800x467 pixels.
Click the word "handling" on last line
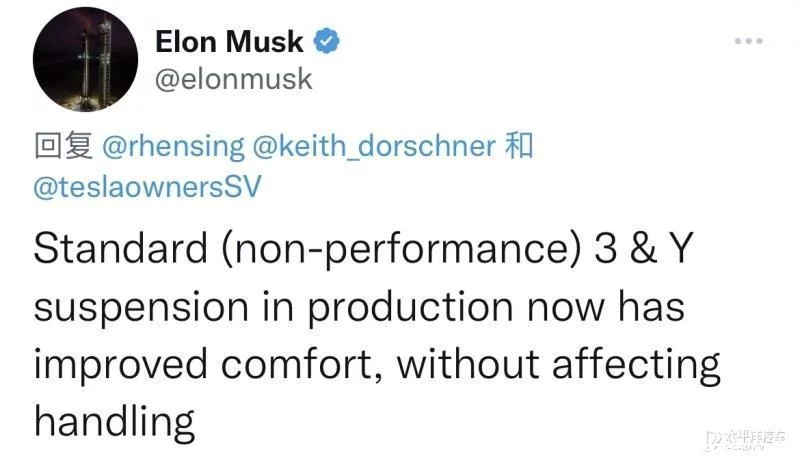pos(115,422)
